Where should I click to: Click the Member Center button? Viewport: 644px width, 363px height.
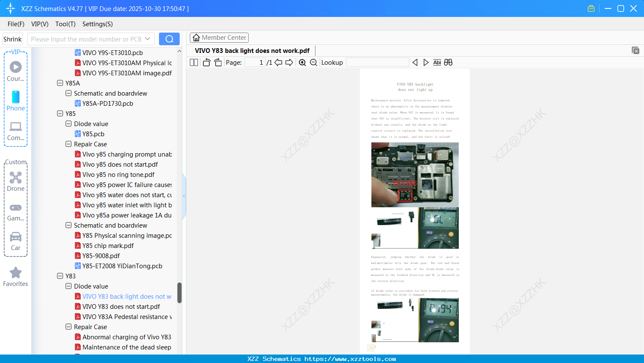pos(219,38)
